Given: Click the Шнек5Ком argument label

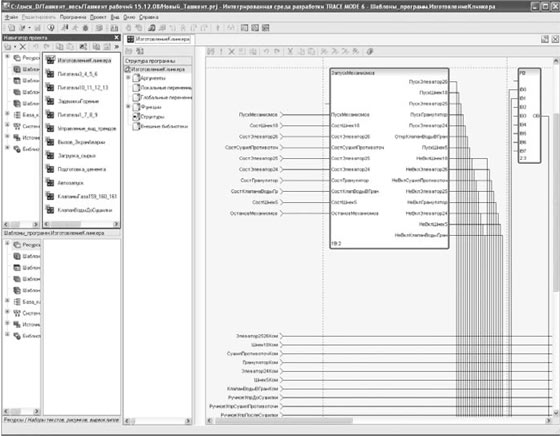Looking at the screenshot, I should [266, 380].
